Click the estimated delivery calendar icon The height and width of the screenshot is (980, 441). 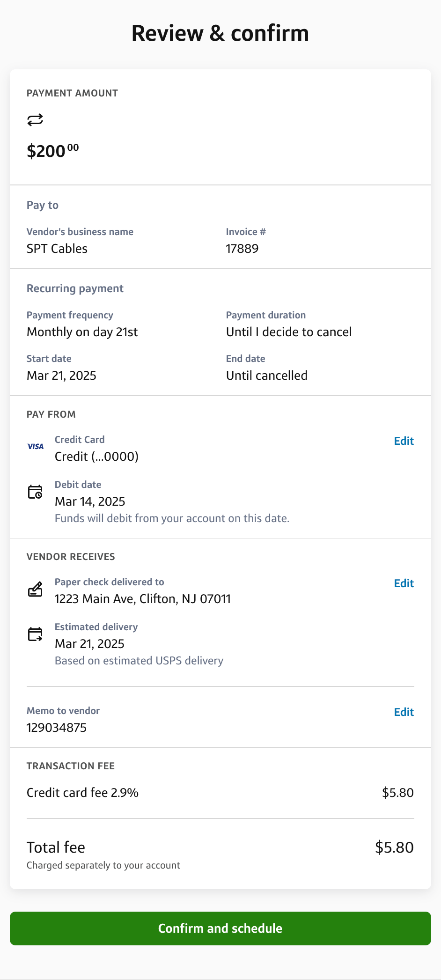coord(35,634)
